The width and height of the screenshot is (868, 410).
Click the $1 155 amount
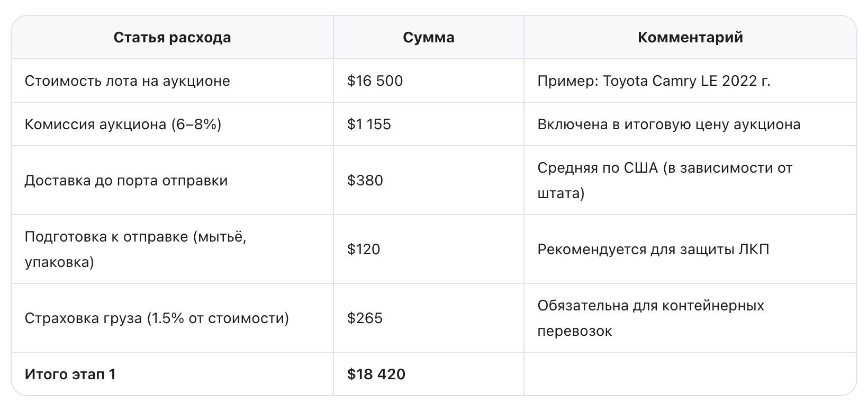(369, 124)
